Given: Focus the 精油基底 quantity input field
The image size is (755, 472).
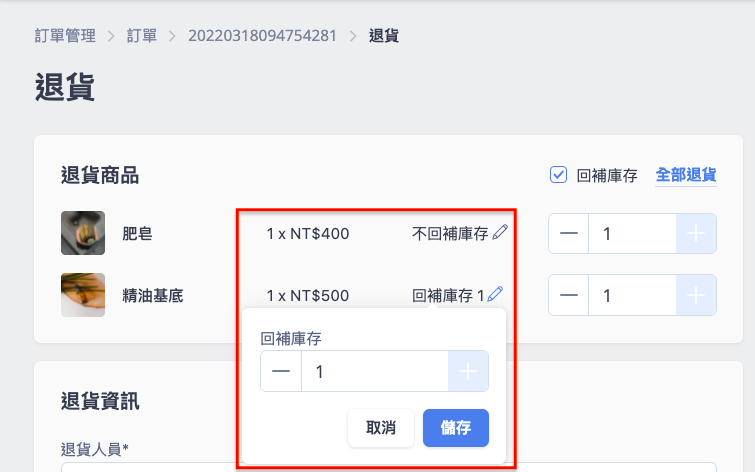Looking at the screenshot, I should pos(632,295).
